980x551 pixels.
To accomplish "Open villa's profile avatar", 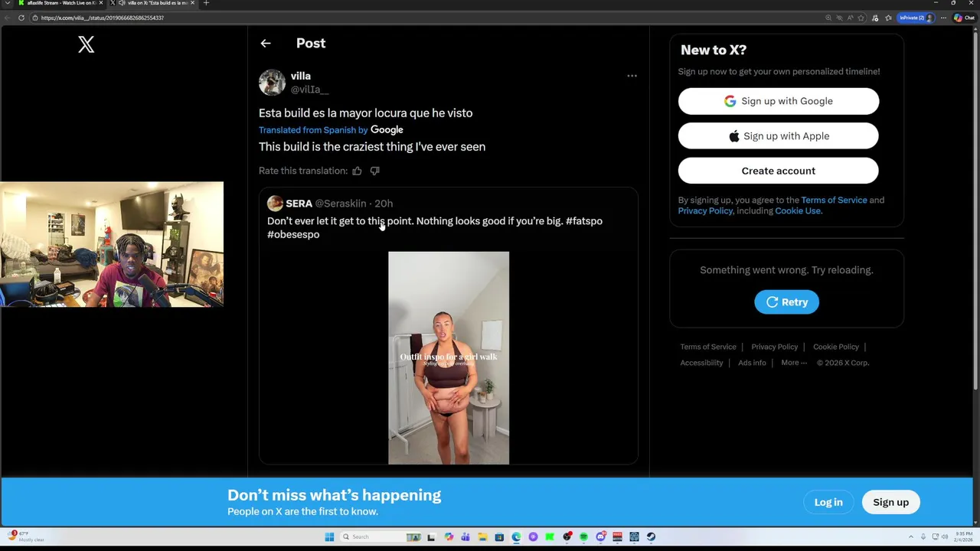I will (x=272, y=83).
